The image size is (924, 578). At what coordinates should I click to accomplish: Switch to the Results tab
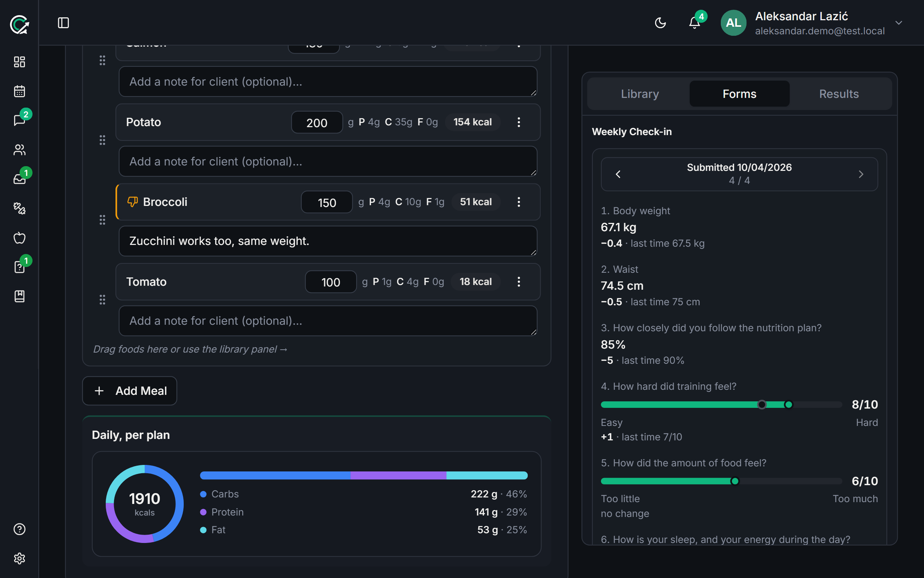tap(839, 94)
